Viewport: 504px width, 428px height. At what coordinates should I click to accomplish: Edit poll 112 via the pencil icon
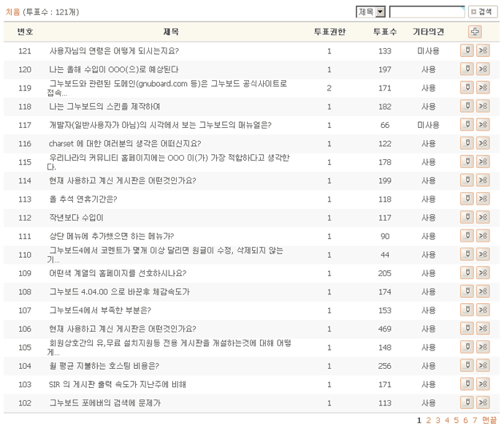click(x=467, y=217)
